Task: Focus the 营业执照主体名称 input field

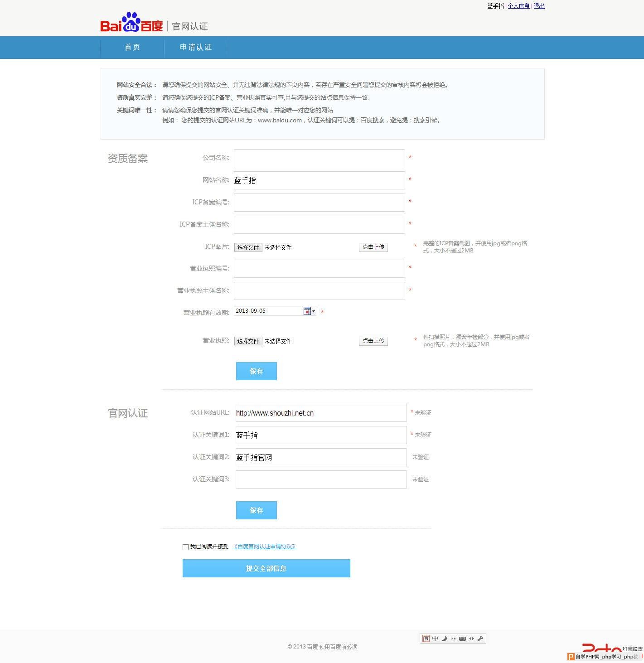Action: 320,291
